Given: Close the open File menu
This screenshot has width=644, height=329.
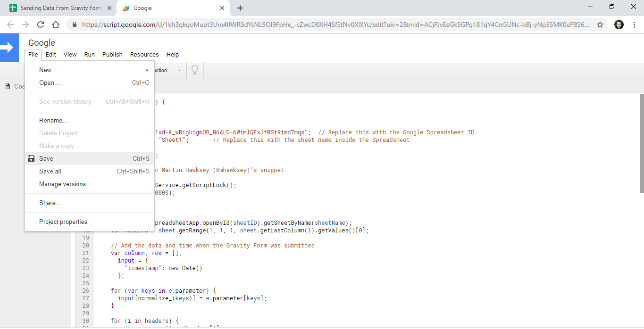Looking at the screenshot, I should [33, 54].
